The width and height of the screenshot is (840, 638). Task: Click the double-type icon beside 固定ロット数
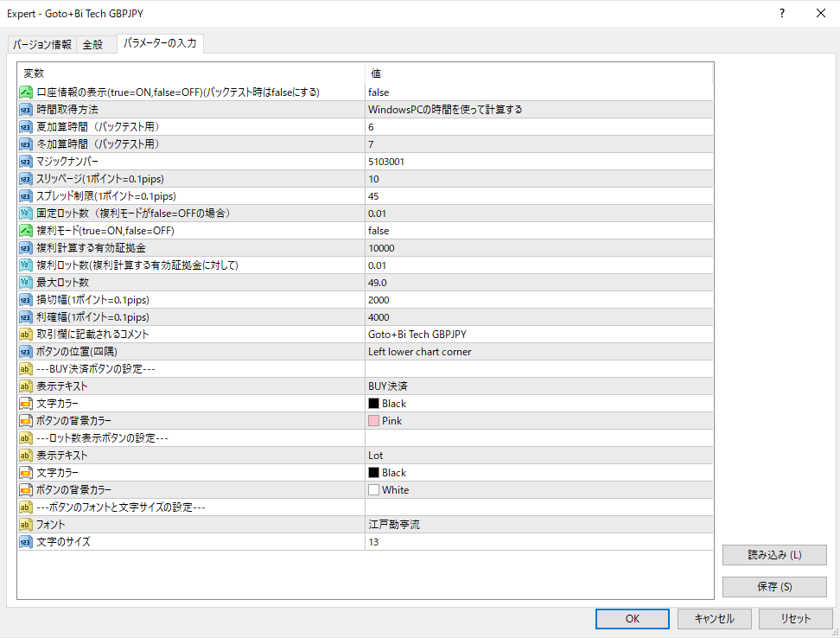click(26, 214)
